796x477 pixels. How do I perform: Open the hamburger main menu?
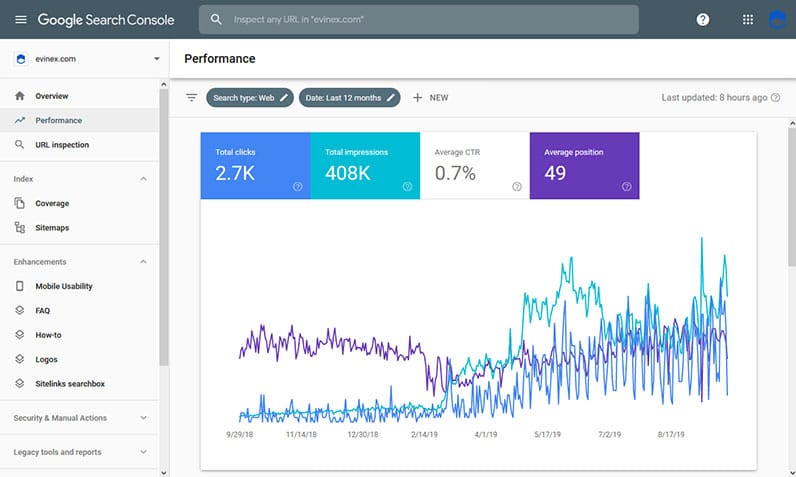click(21, 20)
